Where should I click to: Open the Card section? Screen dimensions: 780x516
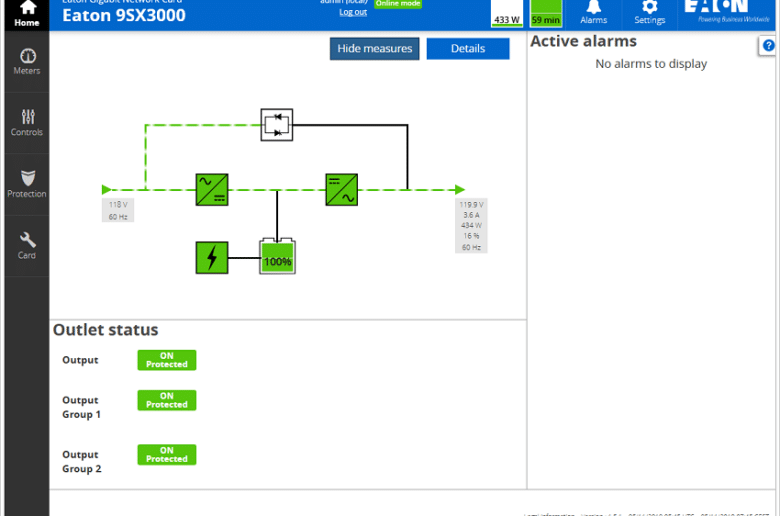(27, 246)
